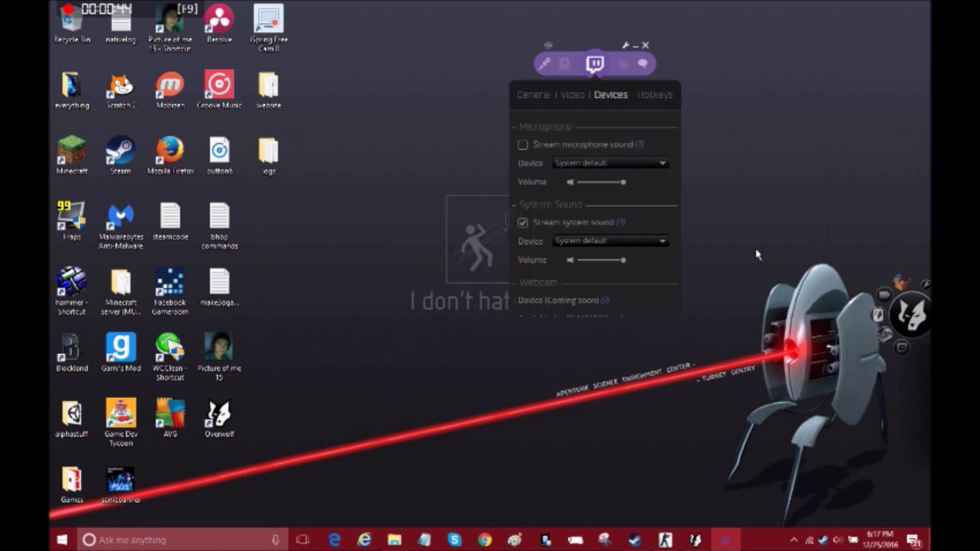This screenshot has width=980, height=551.
Task: Switch to the General tab
Action: [x=533, y=95]
